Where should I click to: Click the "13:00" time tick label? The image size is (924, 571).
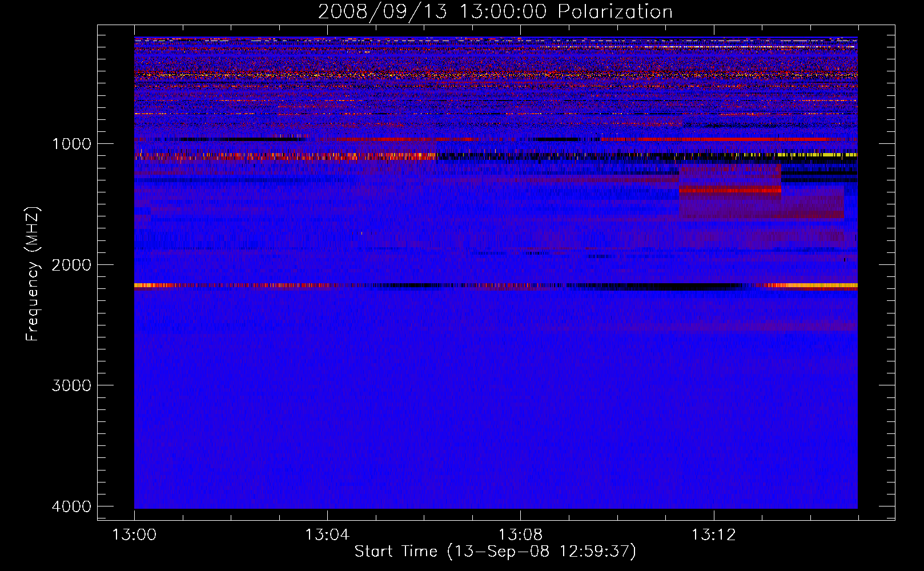pyautogui.click(x=134, y=535)
